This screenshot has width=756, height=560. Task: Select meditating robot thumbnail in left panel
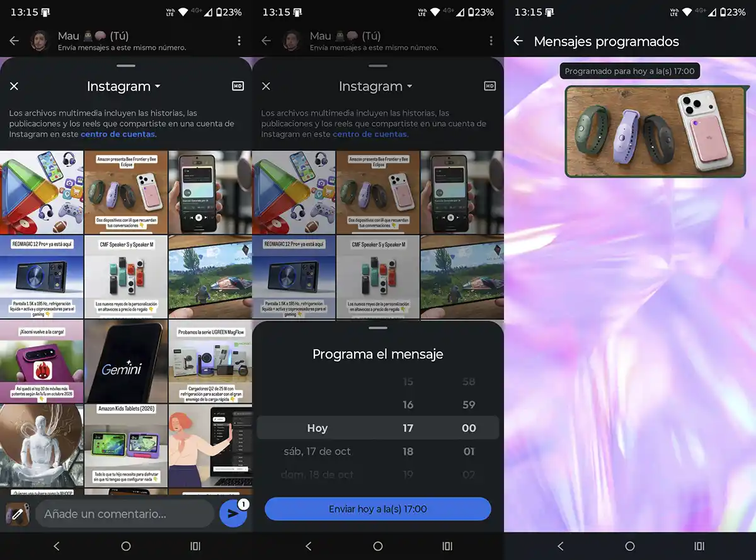click(x=42, y=445)
